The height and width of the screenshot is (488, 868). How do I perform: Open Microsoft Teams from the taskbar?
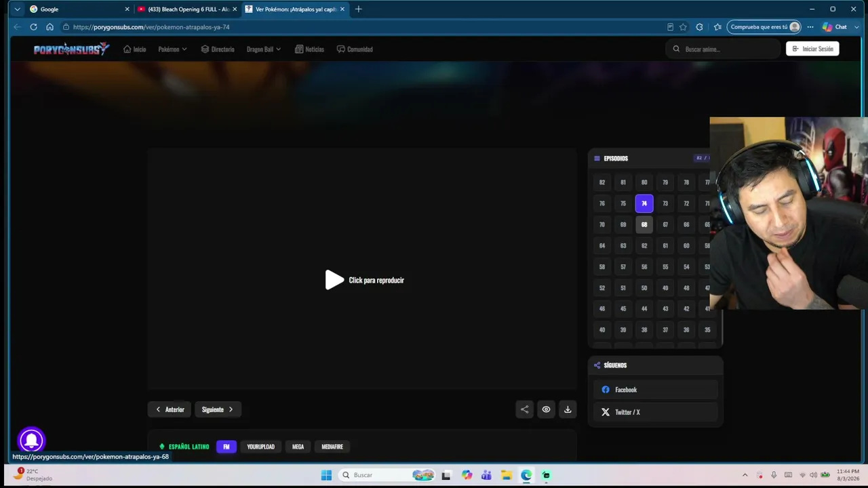coord(486,475)
